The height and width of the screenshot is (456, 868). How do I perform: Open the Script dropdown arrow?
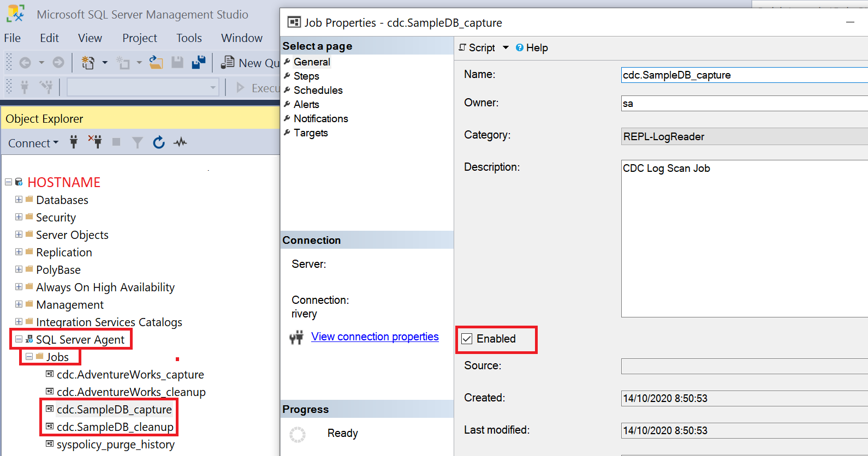pyautogui.click(x=506, y=47)
